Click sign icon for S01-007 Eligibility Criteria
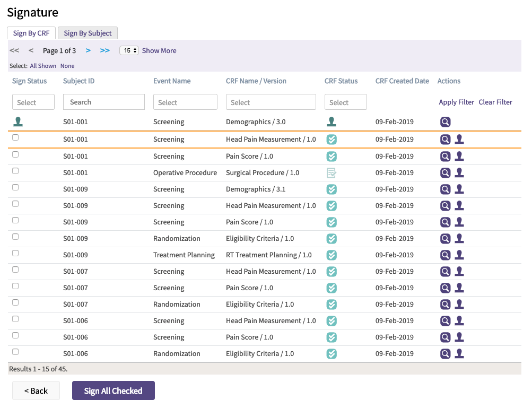 tap(459, 305)
